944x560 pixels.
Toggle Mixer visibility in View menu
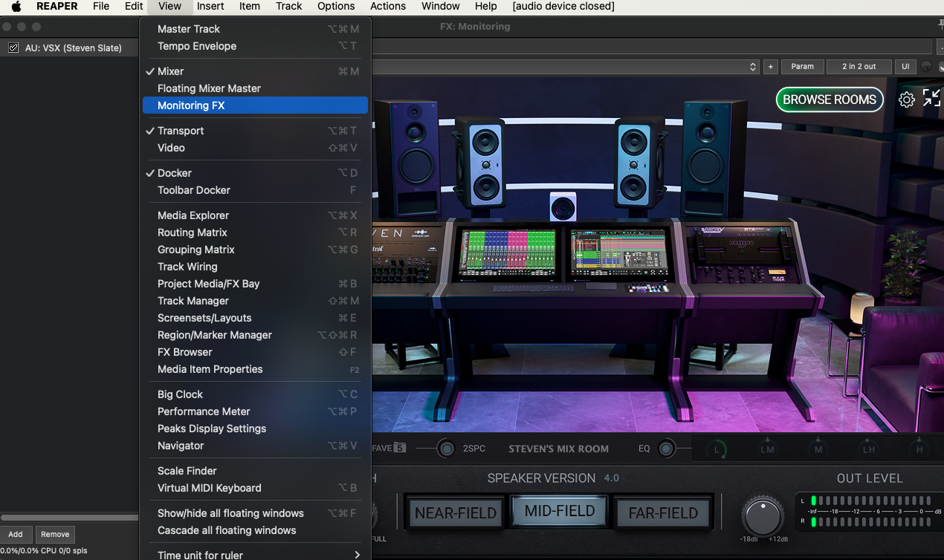255,71
